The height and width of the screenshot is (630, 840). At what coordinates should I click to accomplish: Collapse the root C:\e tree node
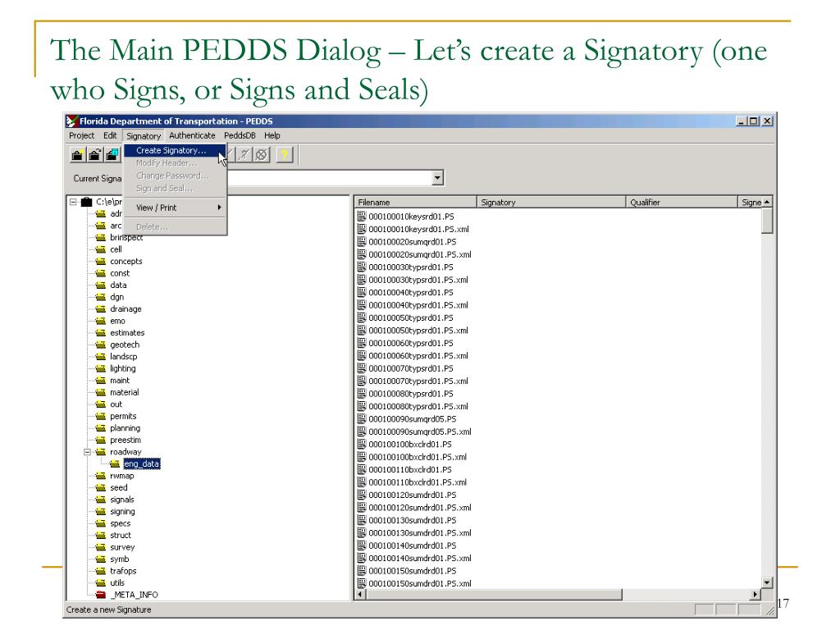tap(73, 202)
